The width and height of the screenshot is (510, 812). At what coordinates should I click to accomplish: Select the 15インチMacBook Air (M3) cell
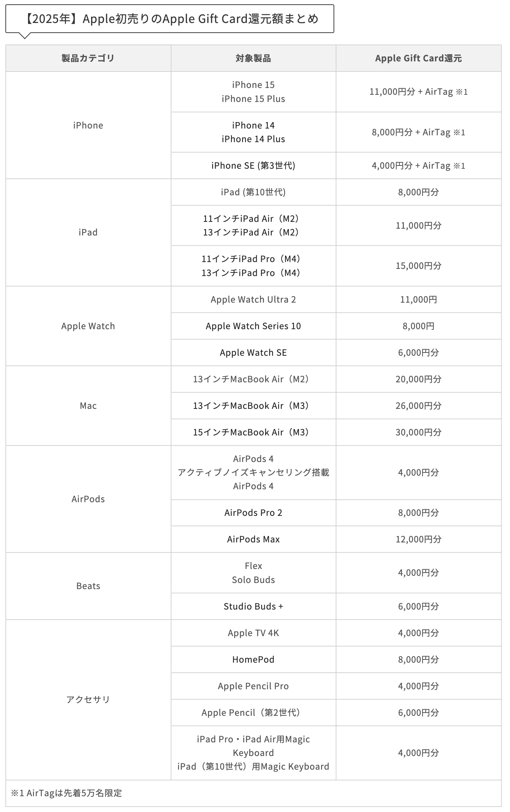click(254, 432)
